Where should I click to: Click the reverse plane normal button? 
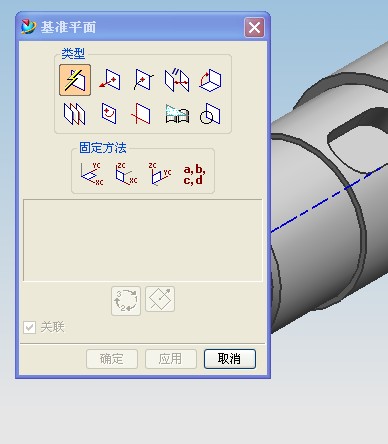tap(160, 299)
